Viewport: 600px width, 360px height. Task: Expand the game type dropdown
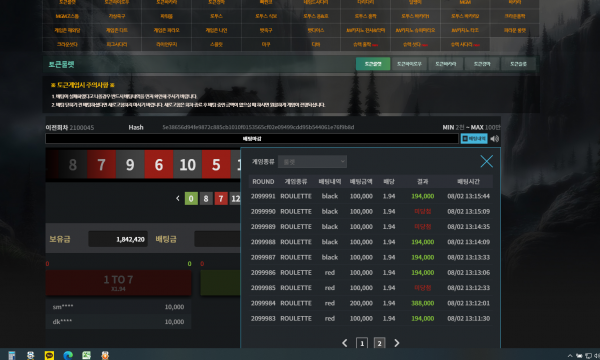[312, 162]
